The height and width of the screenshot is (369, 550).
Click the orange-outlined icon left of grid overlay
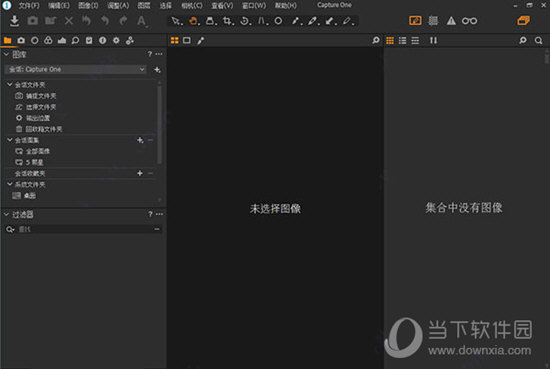coord(415,21)
